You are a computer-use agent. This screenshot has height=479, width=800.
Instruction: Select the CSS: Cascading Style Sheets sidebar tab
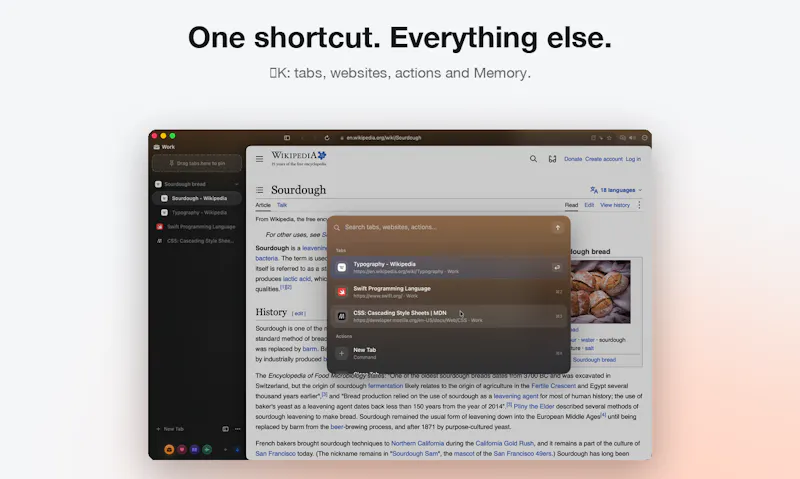coord(196,241)
